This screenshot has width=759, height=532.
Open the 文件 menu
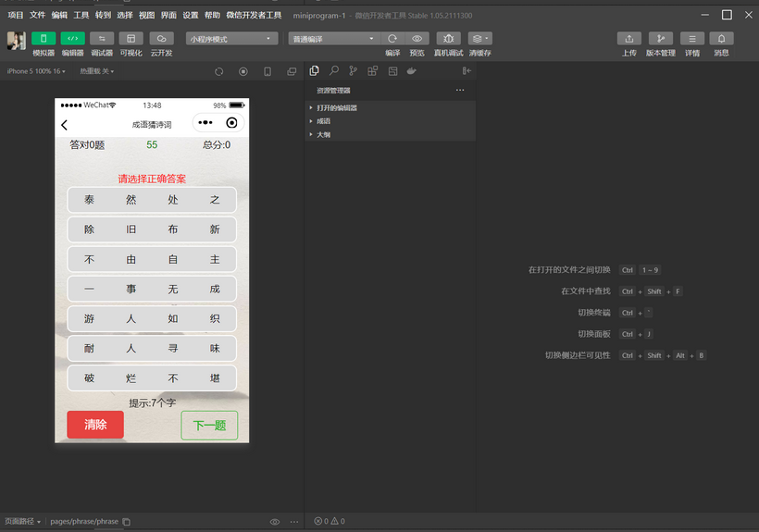[x=37, y=15]
